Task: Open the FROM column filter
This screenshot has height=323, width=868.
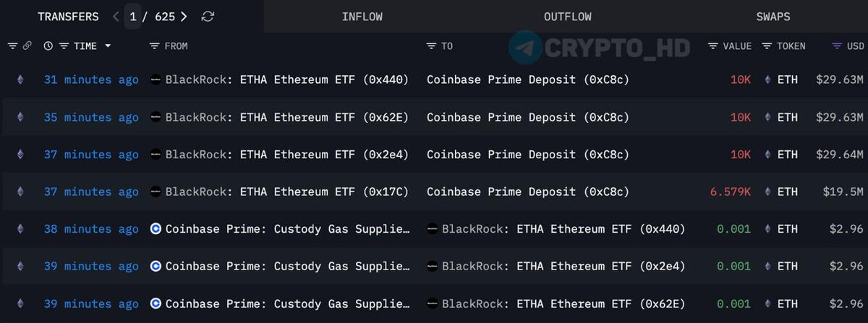Action: 154,46
